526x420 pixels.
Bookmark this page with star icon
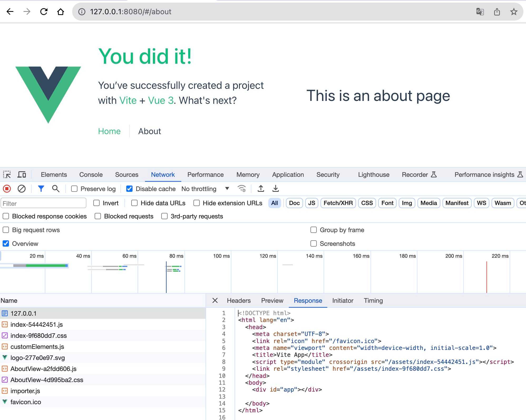click(x=514, y=12)
